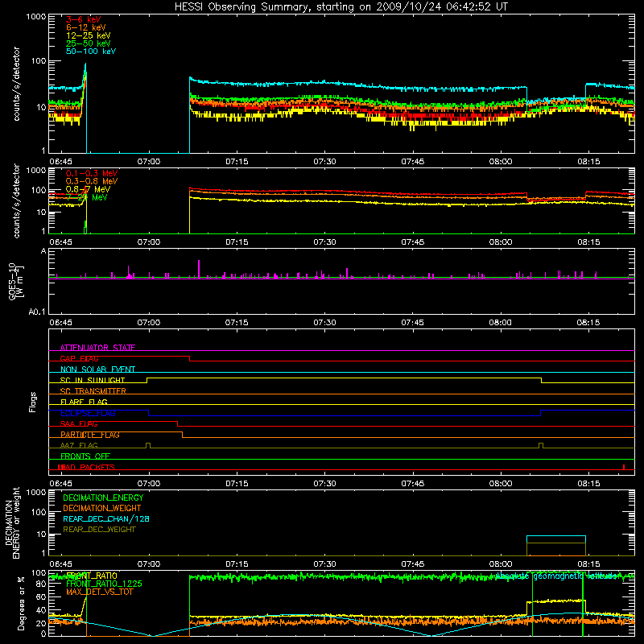Screen dimensions: 644x644
Task: Select the BAD_PACKETS flag label
Action: coord(86,467)
